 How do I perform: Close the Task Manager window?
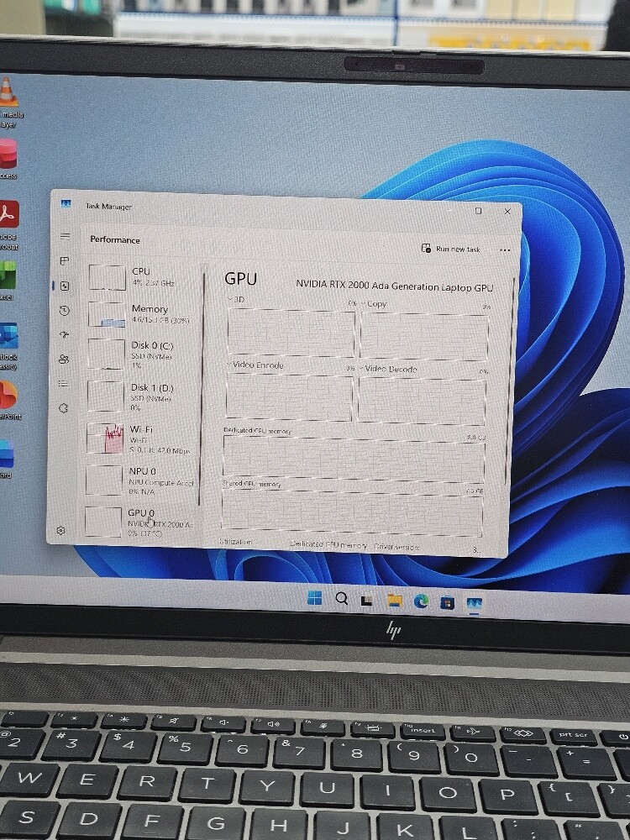pos(507,212)
